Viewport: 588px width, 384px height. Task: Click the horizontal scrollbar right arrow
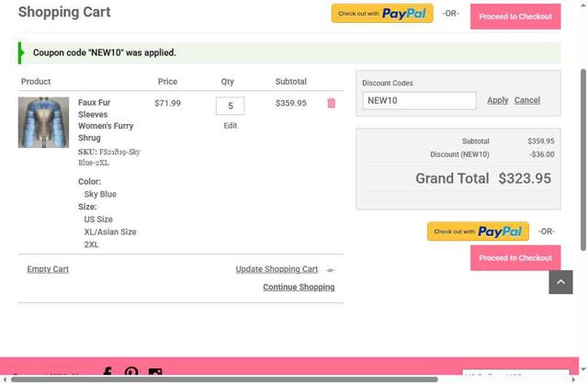573,379
